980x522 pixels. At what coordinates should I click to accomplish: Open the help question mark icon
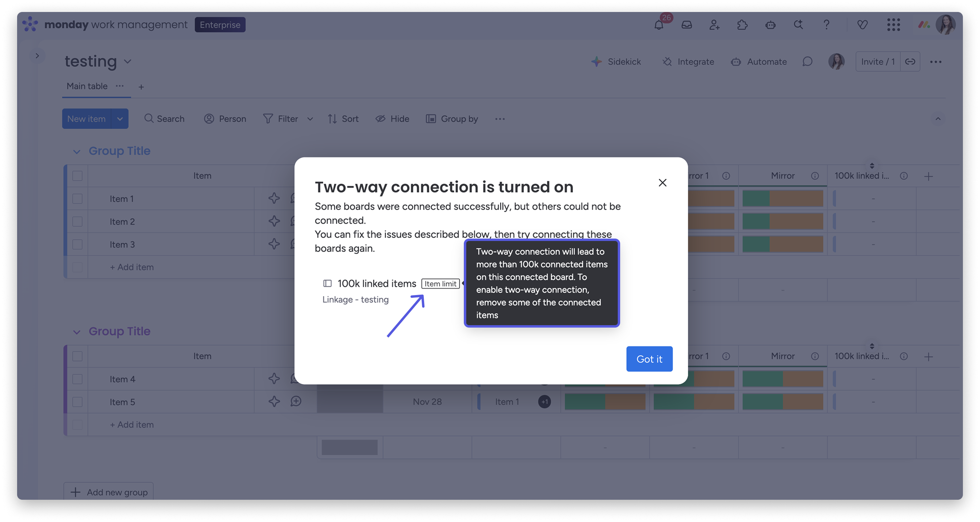826,25
